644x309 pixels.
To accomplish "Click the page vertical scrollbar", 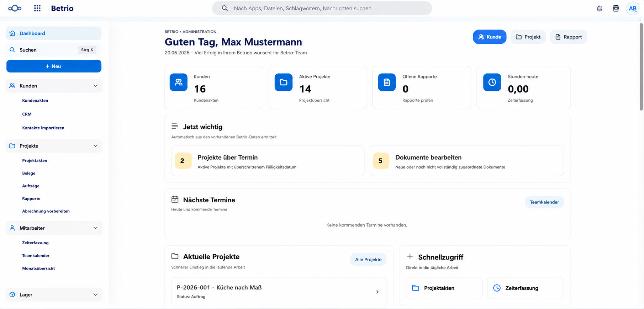I will tap(641, 67).
